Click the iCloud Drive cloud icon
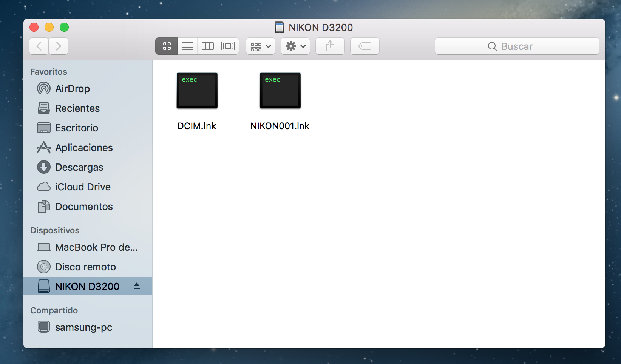The height and width of the screenshot is (364, 621). coord(44,187)
